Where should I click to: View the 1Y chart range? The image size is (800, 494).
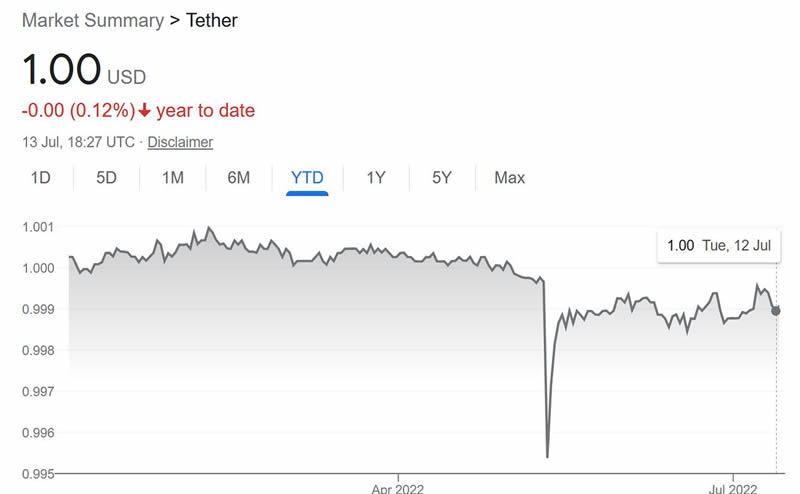point(376,178)
